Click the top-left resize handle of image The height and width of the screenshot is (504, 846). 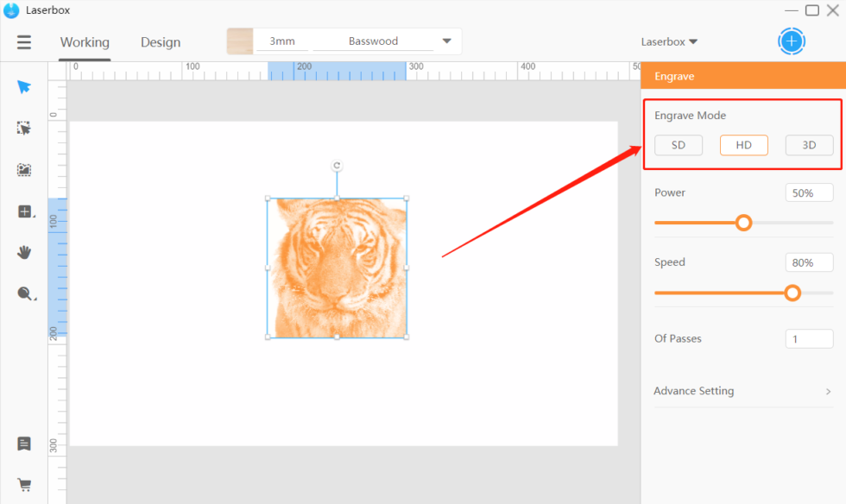[x=268, y=198]
